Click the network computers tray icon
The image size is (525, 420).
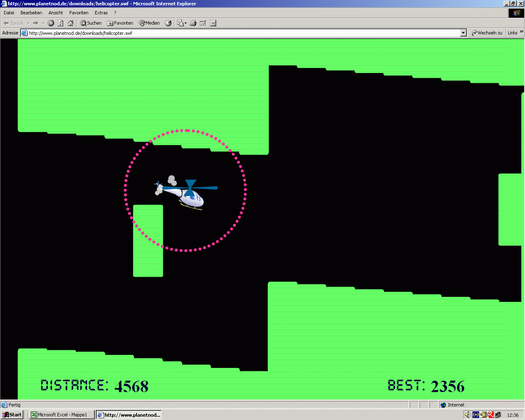[498, 415]
